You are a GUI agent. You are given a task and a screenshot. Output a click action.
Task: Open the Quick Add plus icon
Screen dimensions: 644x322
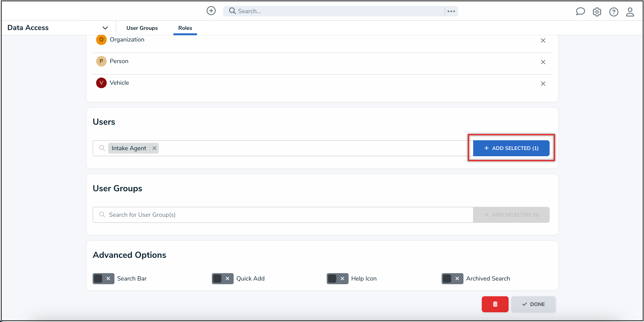pos(211,11)
